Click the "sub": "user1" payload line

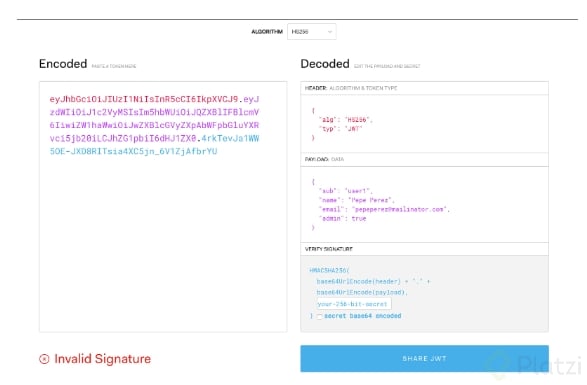(345, 191)
